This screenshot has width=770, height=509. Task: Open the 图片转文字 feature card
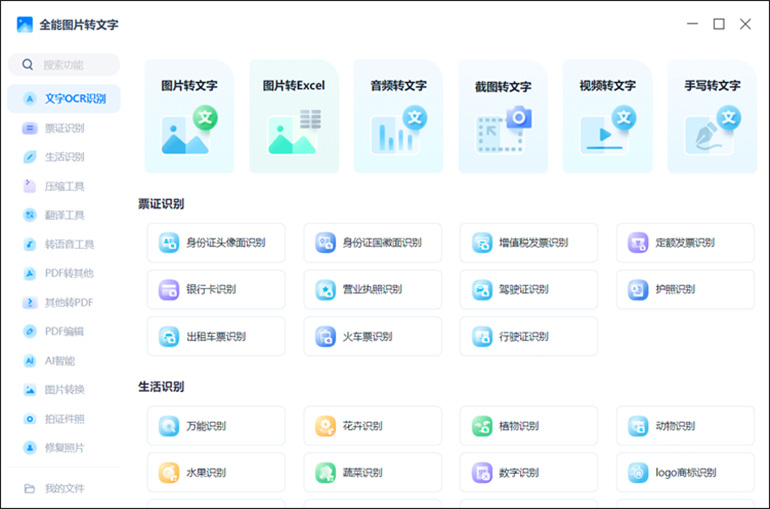189,116
